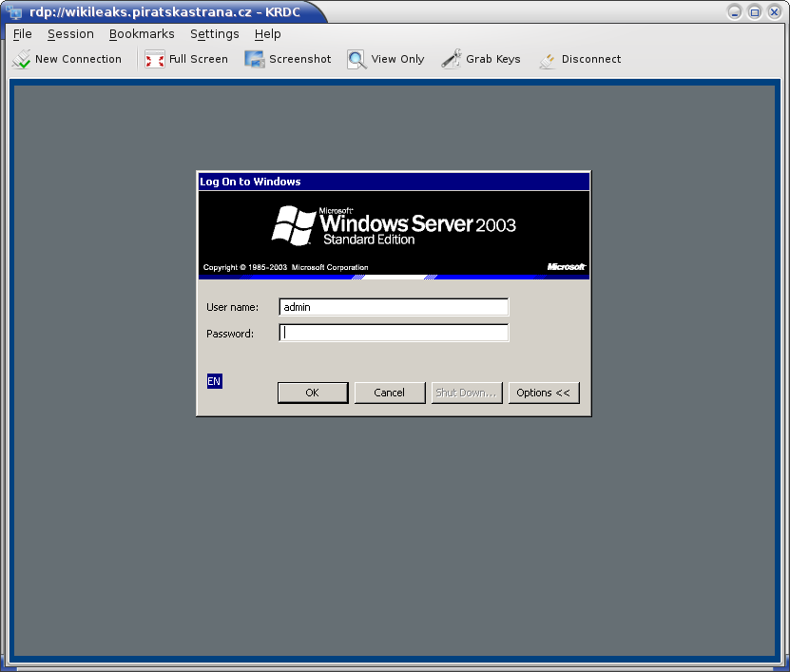The image size is (790, 672).
Task: Focus the Password input field
Action: click(x=394, y=333)
